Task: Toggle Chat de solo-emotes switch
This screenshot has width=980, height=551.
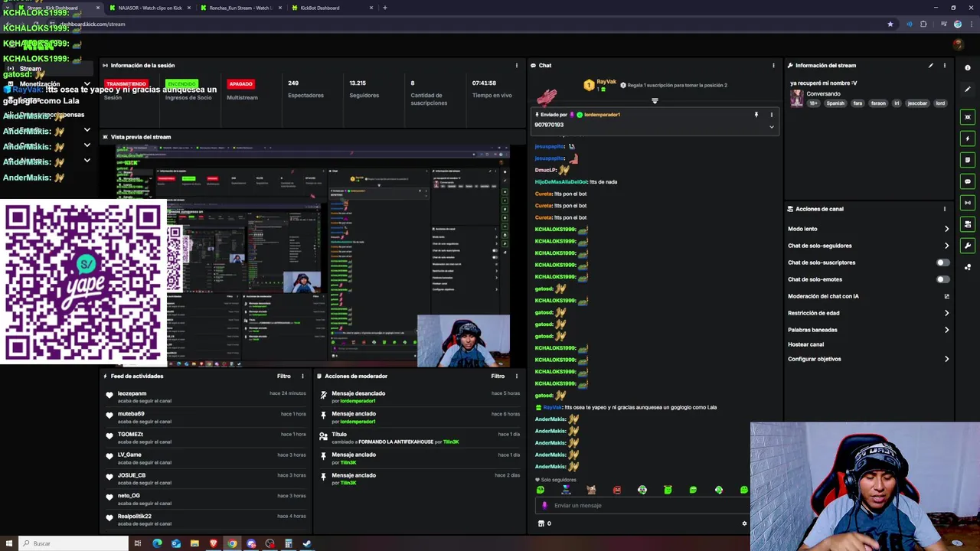Action: coord(942,279)
